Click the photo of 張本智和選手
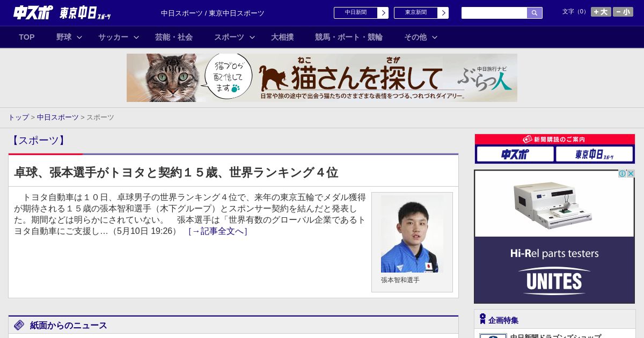644x338 pixels. 412,233
